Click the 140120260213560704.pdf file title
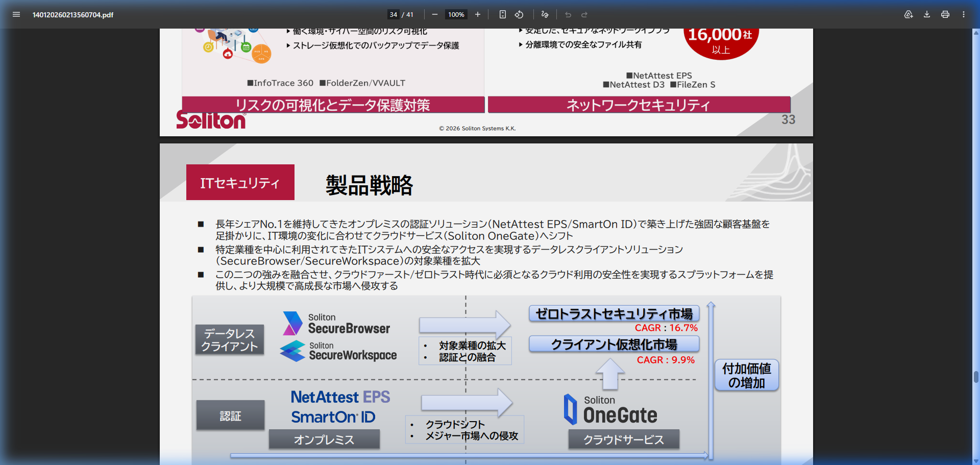The width and height of the screenshot is (980, 465). (x=73, y=15)
